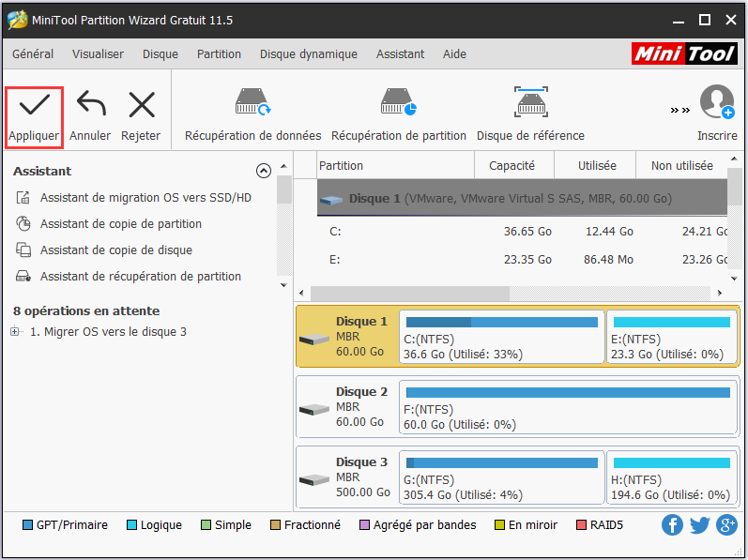Click disk copy wizard icon
Viewport: 748px width, 560px height.
click(23, 250)
